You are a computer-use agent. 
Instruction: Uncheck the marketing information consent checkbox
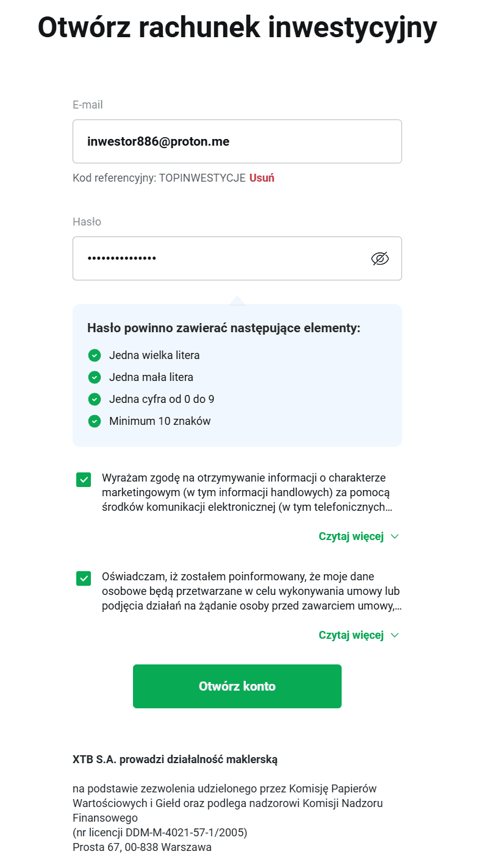(84, 480)
